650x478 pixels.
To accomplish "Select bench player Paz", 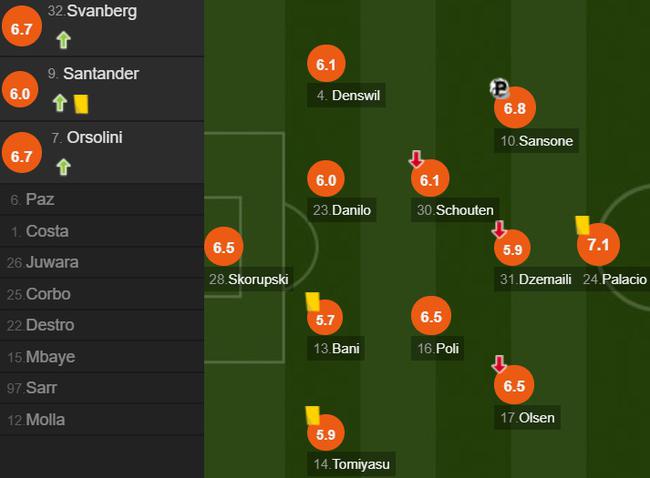I will click(40, 199).
